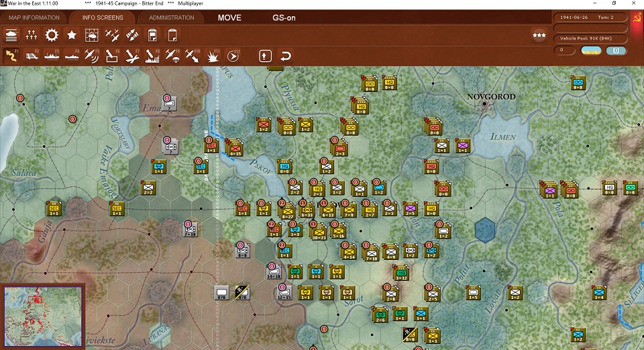The image size is (644, 350).
Task: Select the white 1=5 armored unit
Action: click(x=474, y=292)
